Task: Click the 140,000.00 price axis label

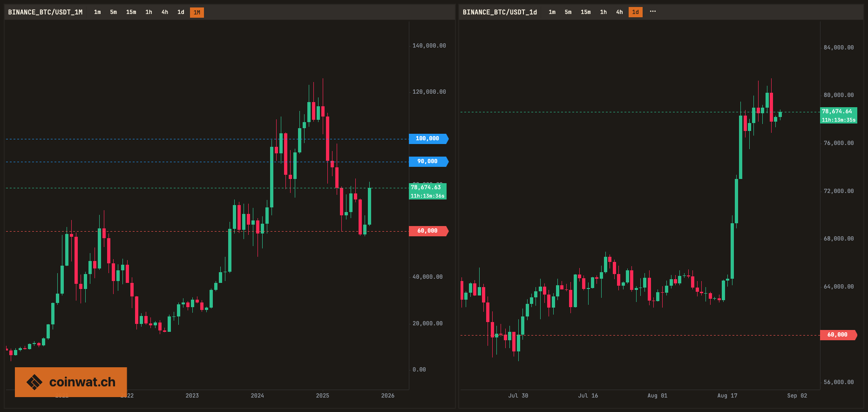Action: point(429,46)
